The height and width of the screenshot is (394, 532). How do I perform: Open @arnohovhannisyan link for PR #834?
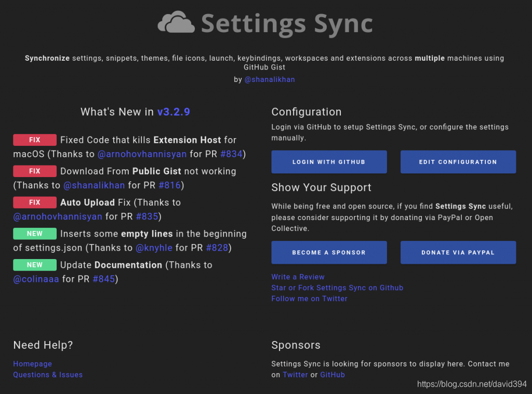point(142,154)
